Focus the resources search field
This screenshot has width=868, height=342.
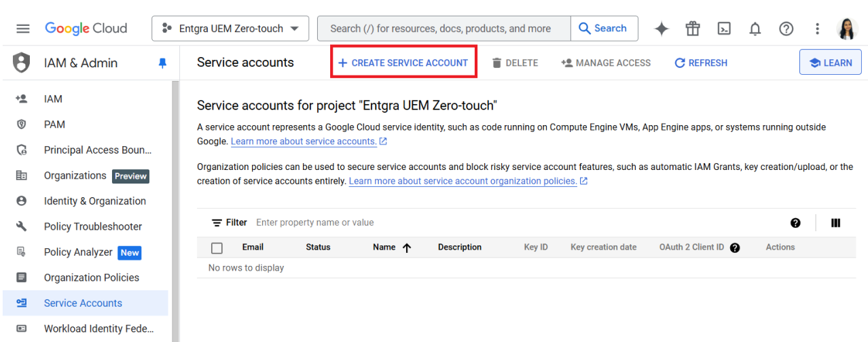[x=444, y=29]
